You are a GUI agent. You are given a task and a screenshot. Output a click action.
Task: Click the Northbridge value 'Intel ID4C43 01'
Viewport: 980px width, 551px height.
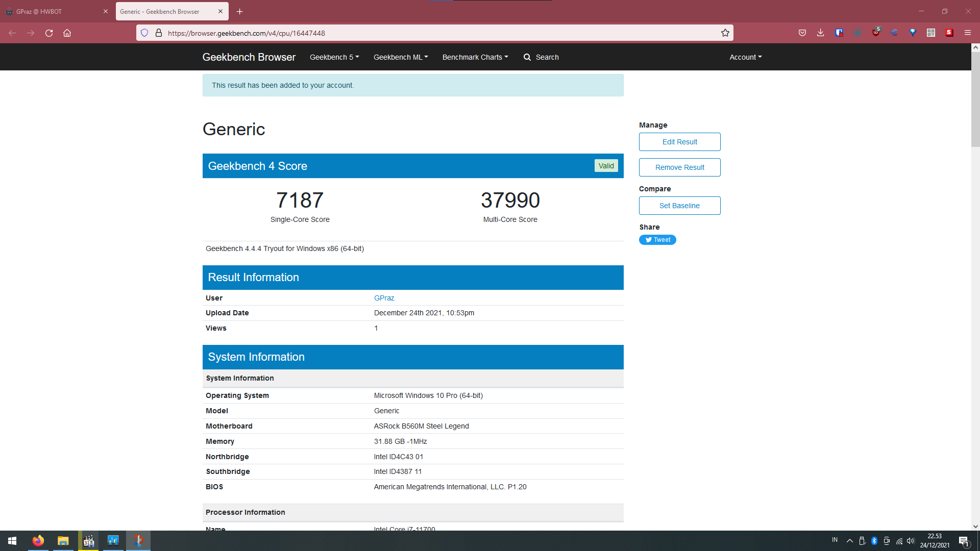[x=399, y=457]
